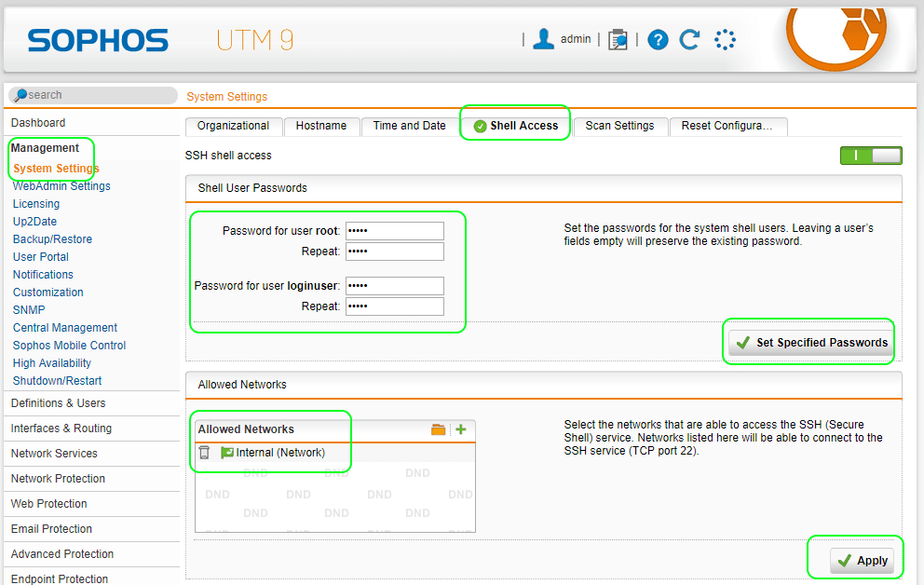Open Backup/Restore page

(x=52, y=239)
